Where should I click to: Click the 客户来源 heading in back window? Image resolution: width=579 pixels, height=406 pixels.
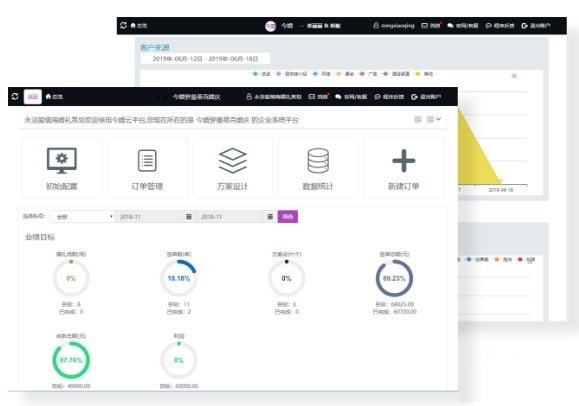point(155,47)
